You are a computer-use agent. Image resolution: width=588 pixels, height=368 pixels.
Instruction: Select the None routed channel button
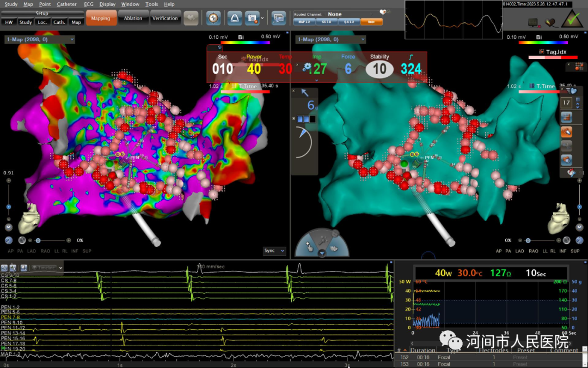click(371, 22)
